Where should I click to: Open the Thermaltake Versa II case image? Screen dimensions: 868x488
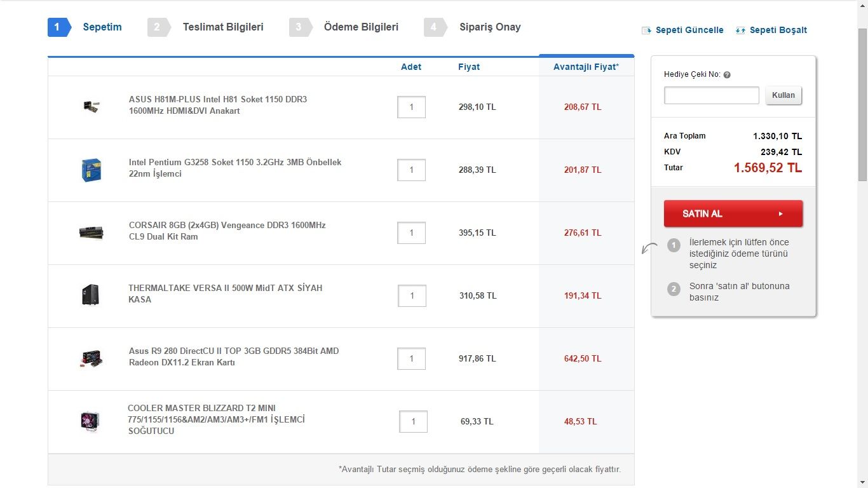[x=91, y=295]
